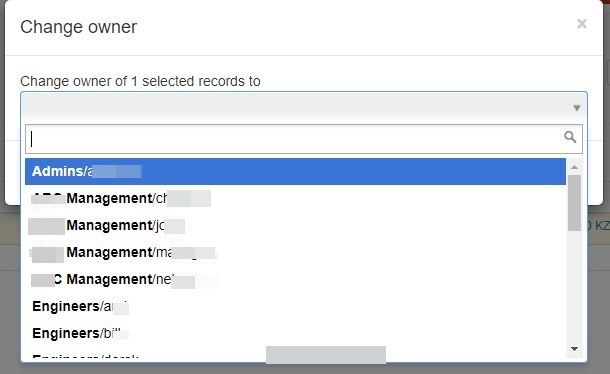The image size is (610, 374).
Task: Pick the Engineers/bi owner entry
Action: 295,334
